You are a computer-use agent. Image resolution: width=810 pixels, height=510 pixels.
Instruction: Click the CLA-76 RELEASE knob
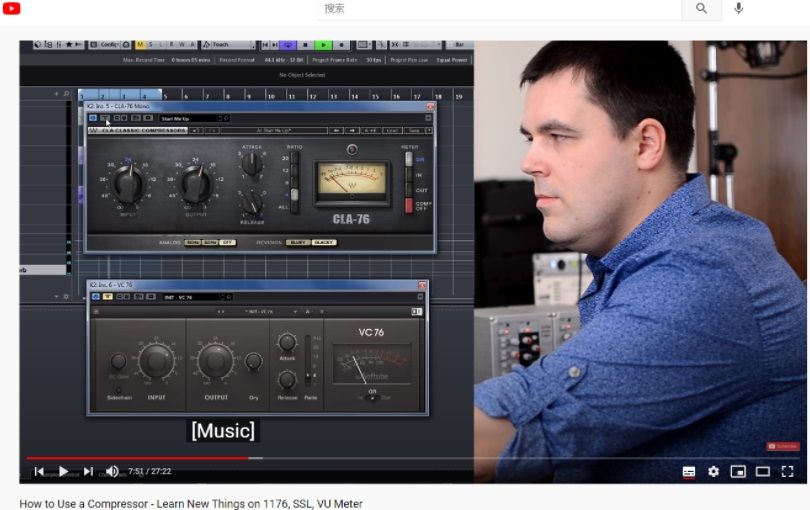click(x=252, y=203)
